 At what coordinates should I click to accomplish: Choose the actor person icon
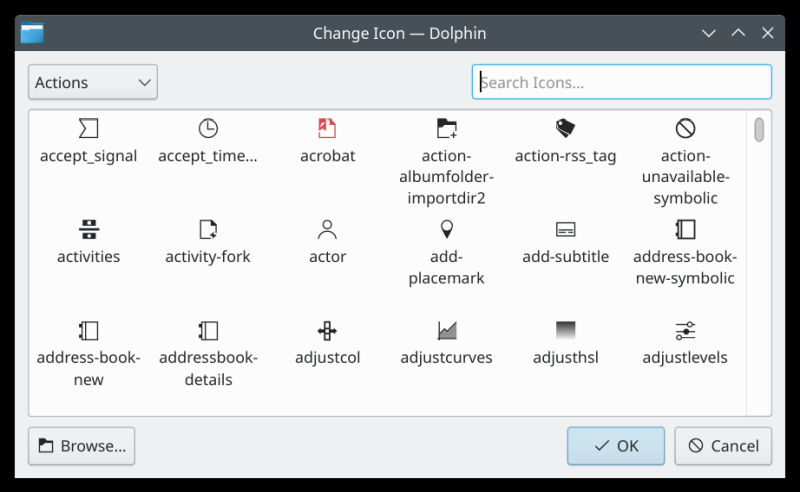pos(327,229)
